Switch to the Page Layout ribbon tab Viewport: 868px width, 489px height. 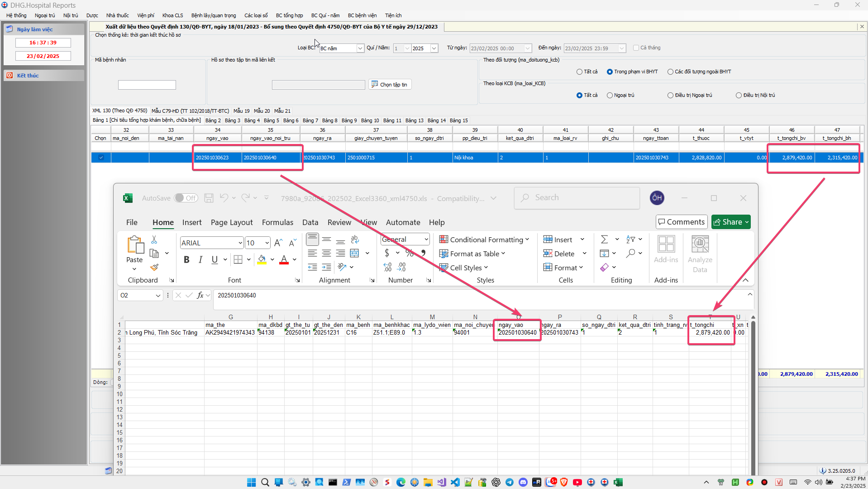pos(232,222)
